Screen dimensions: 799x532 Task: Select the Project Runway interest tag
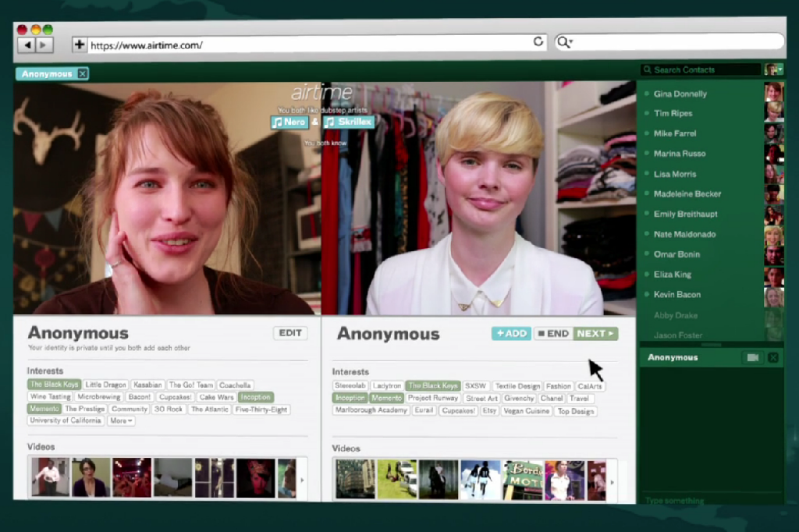tap(432, 398)
